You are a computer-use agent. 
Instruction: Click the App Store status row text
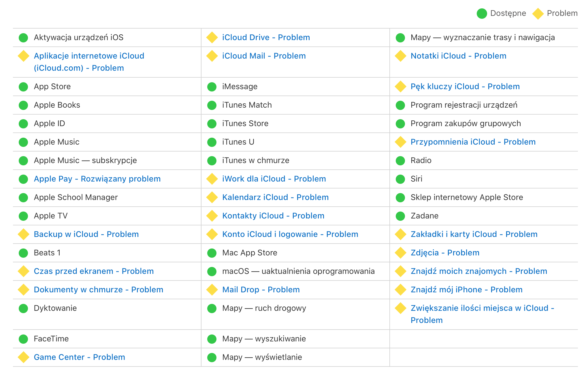(x=52, y=87)
